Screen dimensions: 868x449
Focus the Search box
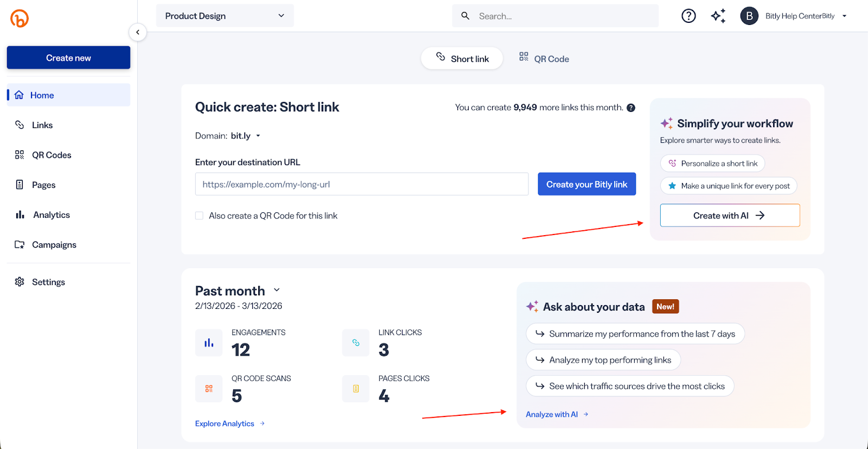556,16
